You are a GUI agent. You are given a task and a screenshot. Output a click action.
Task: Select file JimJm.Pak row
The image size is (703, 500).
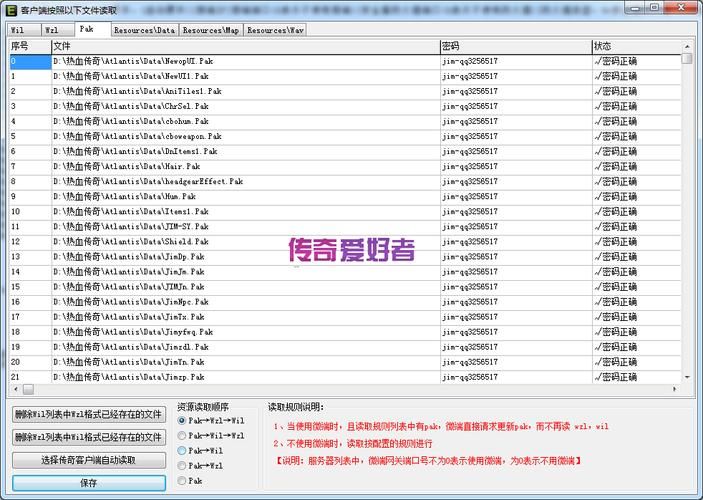click(x=345, y=272)
